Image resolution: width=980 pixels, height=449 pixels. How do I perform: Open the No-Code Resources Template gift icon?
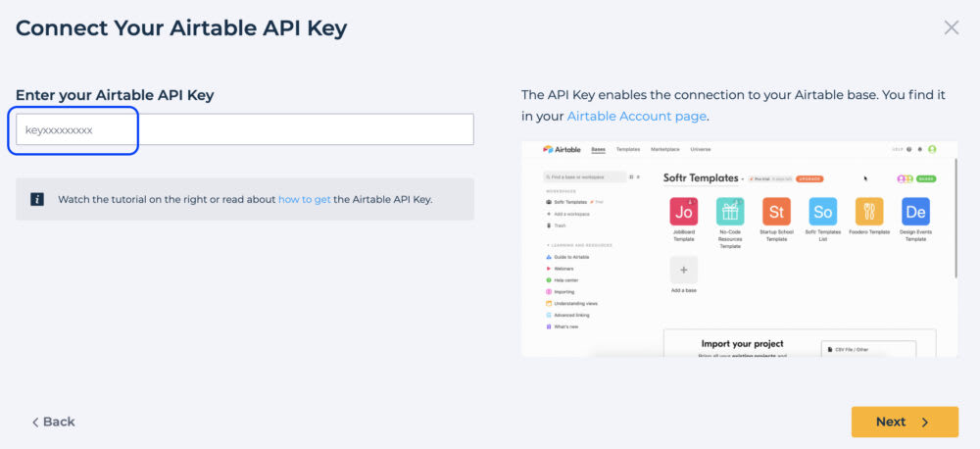point(730,212)
